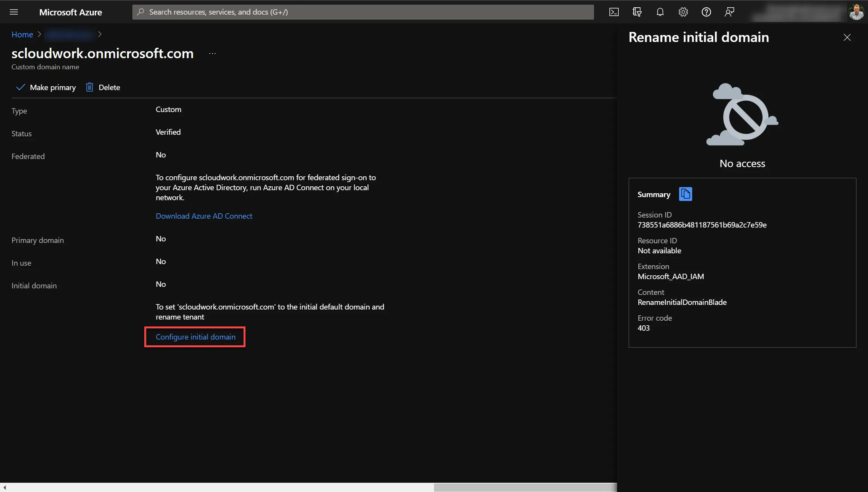Viewport: 868px width, 492px height.
Task: Select the Extension value Microsoft_AAD_IAM
Action: pyautogui.click(x=671, y=276)
